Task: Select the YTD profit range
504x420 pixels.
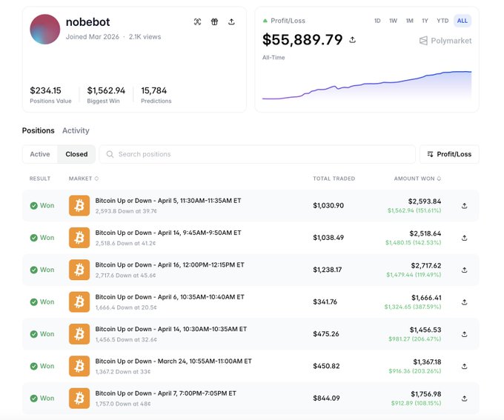Action: pyautogui.click(x=442, y=21)
